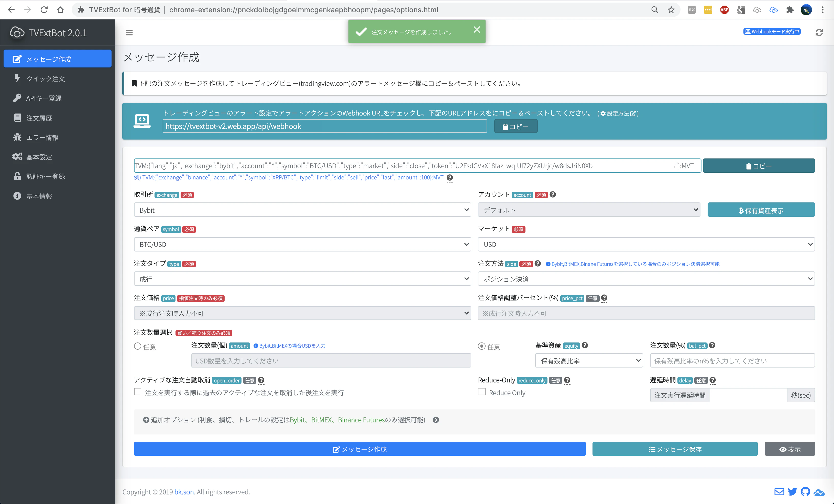Viewport: 834px width, 504px height.
Task: Enable the cancel active orders checkbox
Action: [137, 391]
